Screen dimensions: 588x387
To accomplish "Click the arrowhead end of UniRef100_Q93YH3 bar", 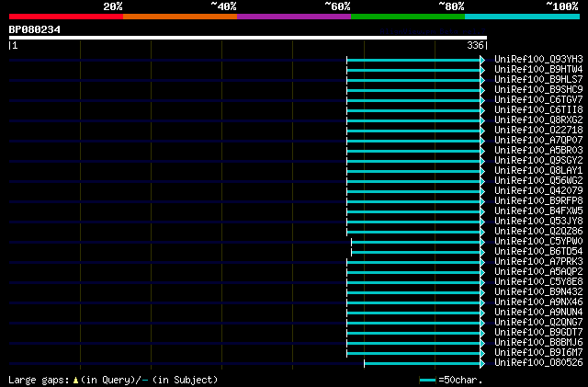I will (482, 60).
